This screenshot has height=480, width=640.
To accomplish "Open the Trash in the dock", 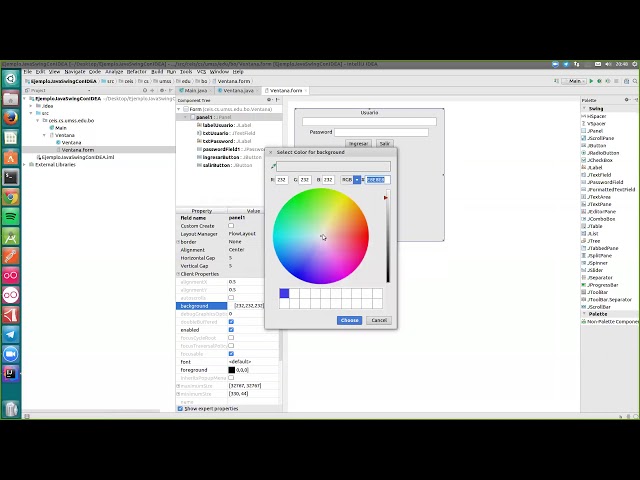I will coord(11,408).
